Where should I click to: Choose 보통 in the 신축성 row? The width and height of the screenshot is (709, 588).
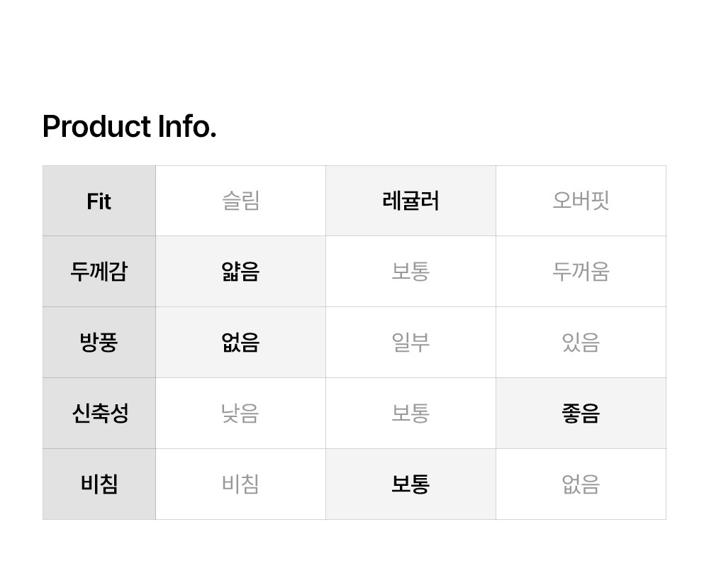tap(411, 414)
